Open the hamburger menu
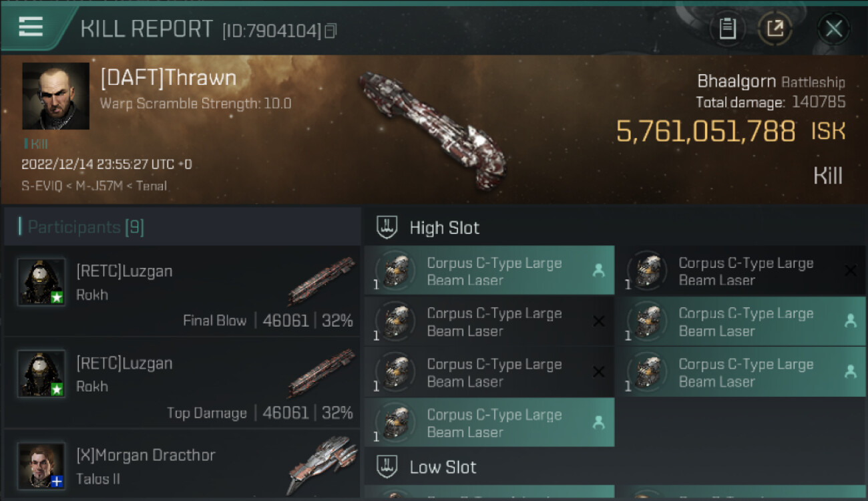Viewport: 868px width, 501px height. [x=31, y=27]
